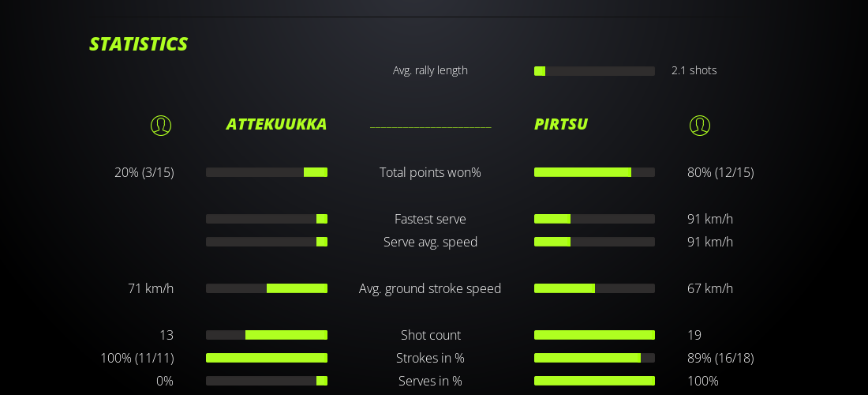Click the Serves in % label
Viewport: 868px width, 395px height.
pos(430,381)
